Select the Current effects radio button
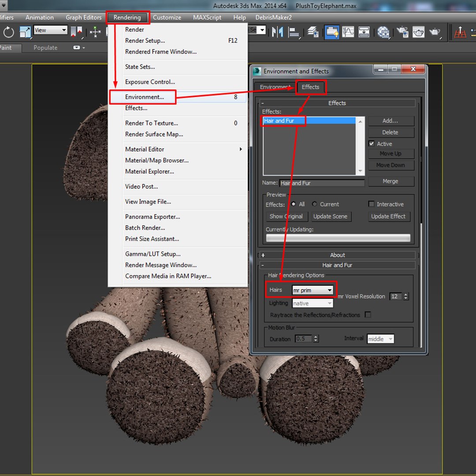Viewport: 476px width, 476px height. coord(315,204)
